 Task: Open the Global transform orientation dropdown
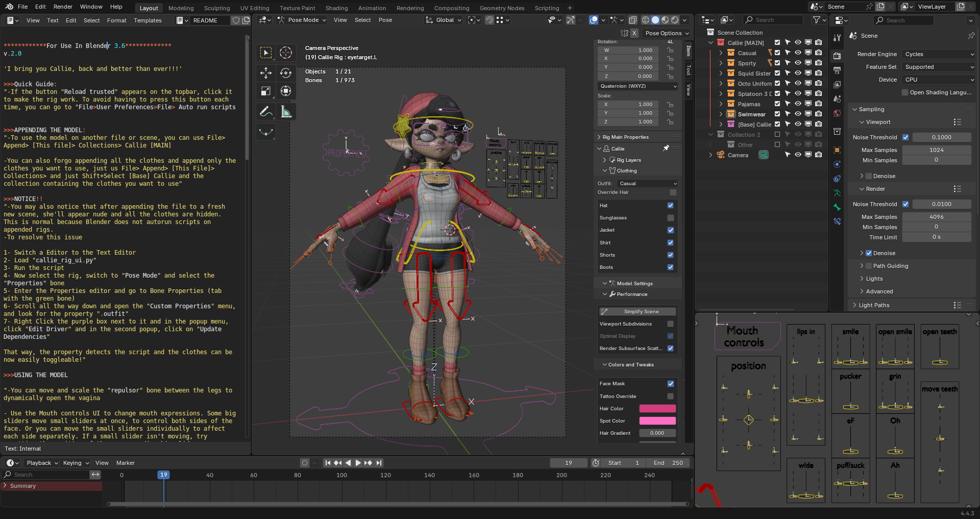coord(444,20)
